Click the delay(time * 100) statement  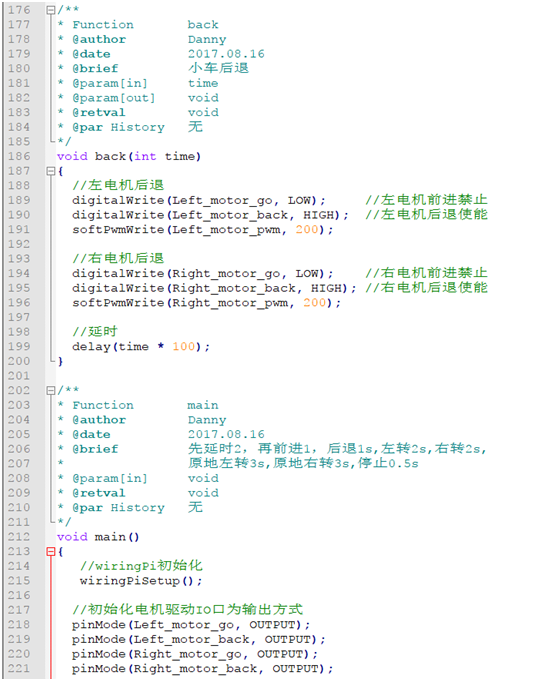click(141, 347)
